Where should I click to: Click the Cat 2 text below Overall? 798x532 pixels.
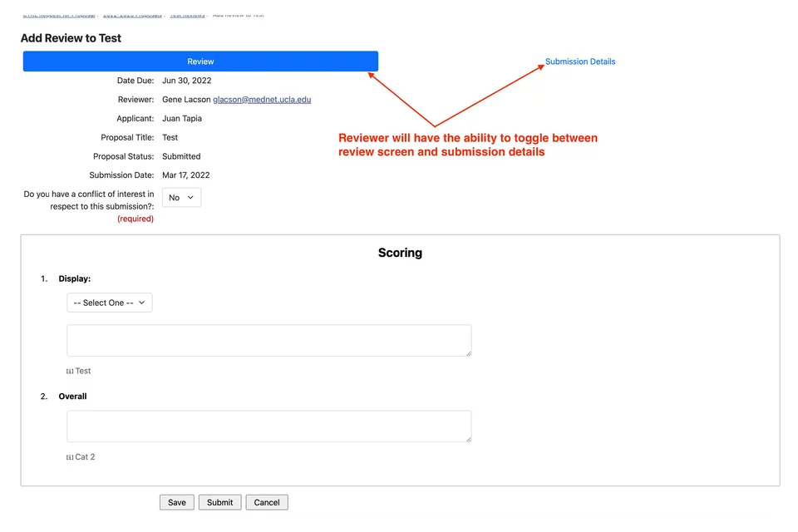85,457
